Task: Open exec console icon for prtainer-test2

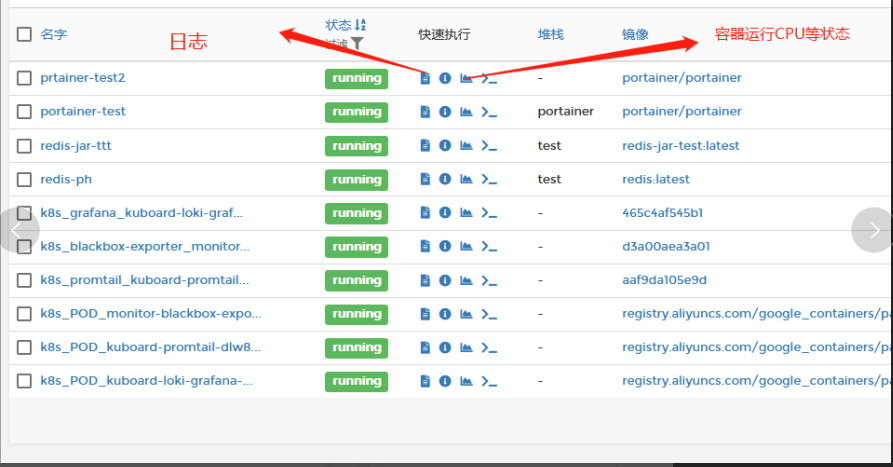Action: (489, 78)
